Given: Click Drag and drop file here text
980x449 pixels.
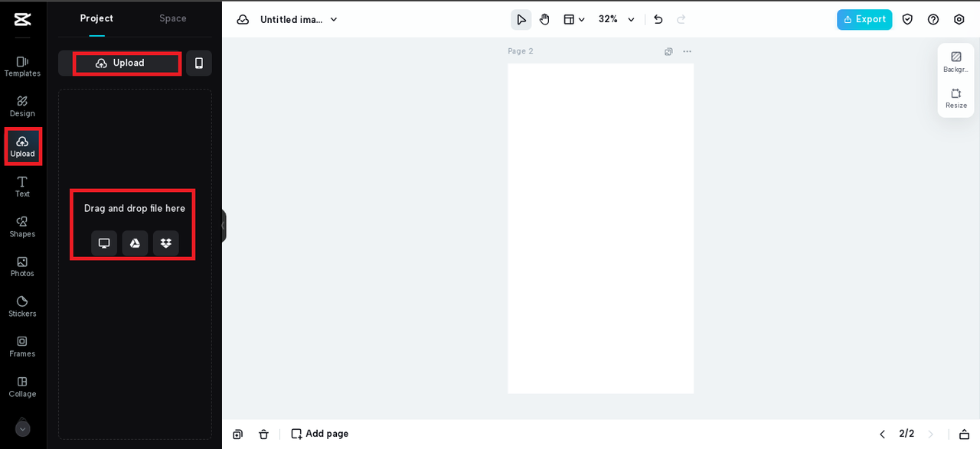Looking at the screenshot, I should [x=135, y=208].
